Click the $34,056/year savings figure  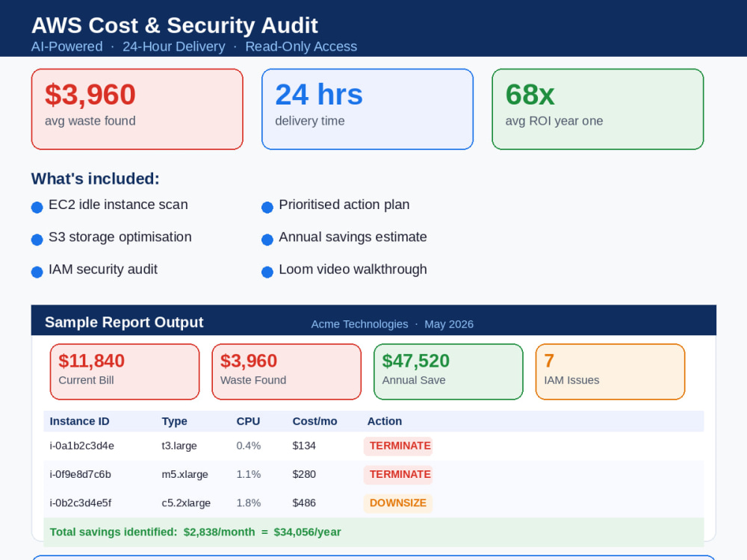pyautogui.click(x=307, y=532)
